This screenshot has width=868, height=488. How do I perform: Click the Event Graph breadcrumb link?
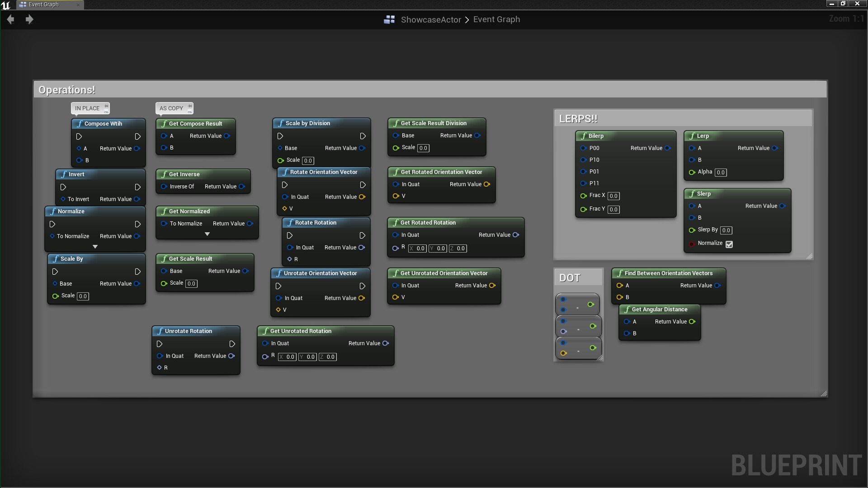496,19
